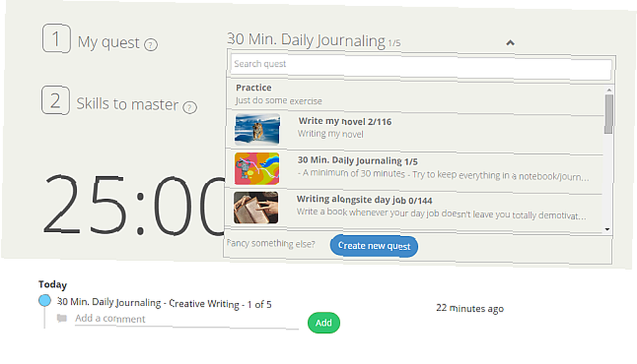The width and height of the screenshot is (637, 364).
Task: Click the Search quest input field
Action: coord(421,67)
